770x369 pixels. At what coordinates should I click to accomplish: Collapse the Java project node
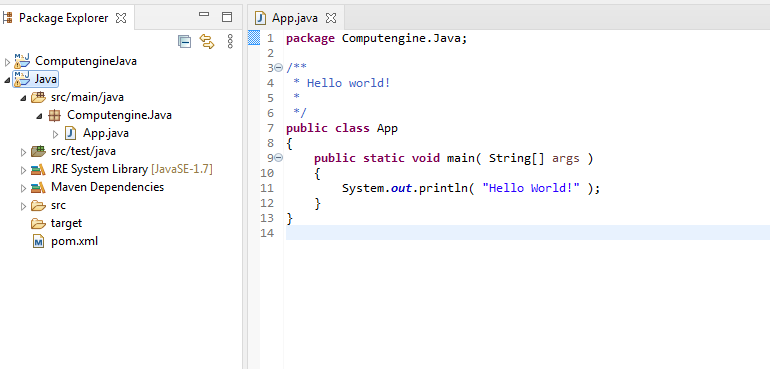(7, 80)
